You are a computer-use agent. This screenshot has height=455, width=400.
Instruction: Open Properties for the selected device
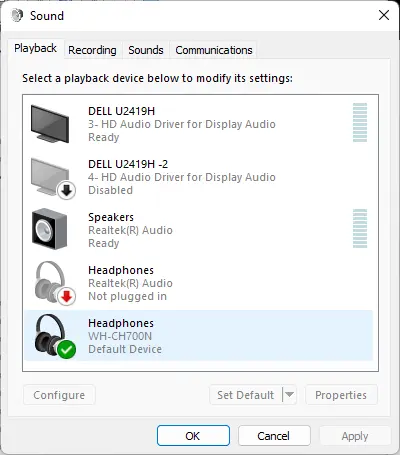coord(341,395)
